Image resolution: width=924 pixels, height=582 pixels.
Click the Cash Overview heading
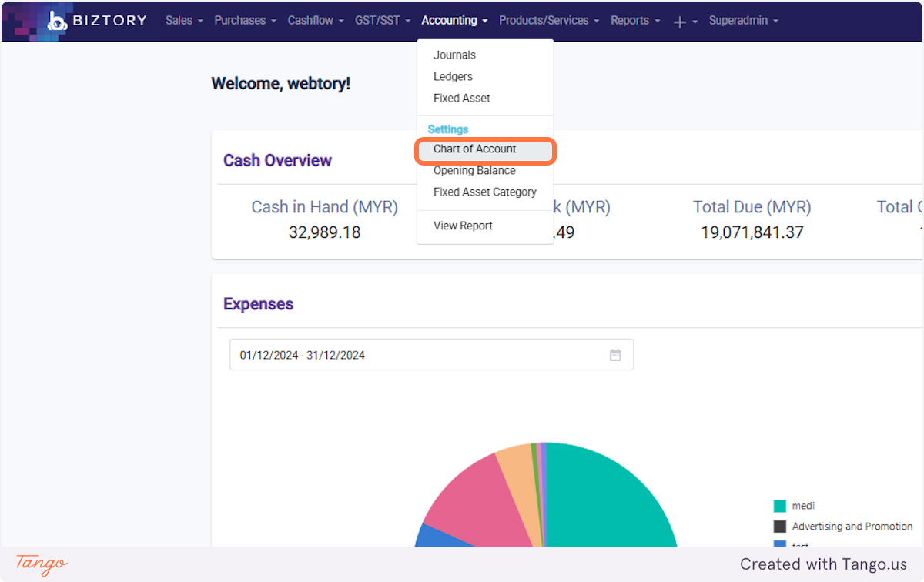277,160
